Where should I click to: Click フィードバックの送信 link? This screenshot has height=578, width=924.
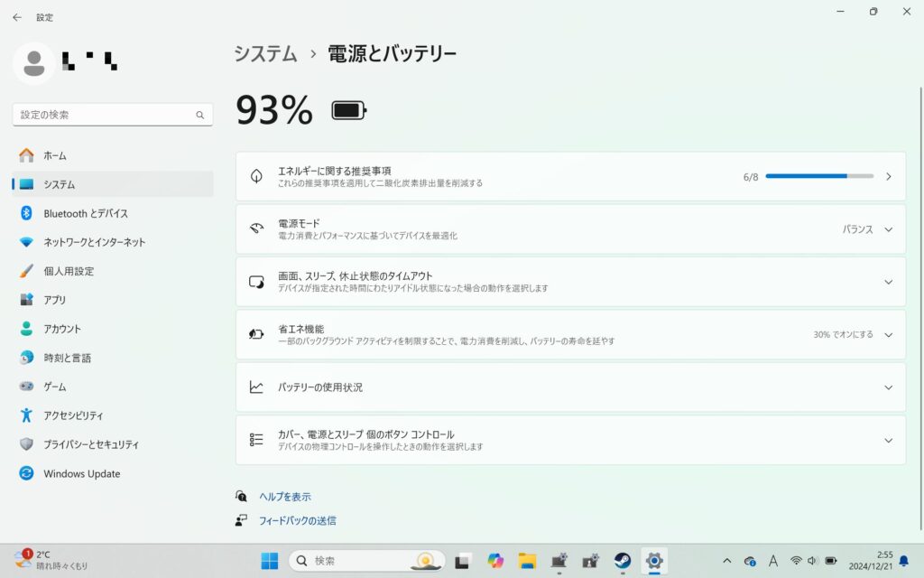pos(297,521)
